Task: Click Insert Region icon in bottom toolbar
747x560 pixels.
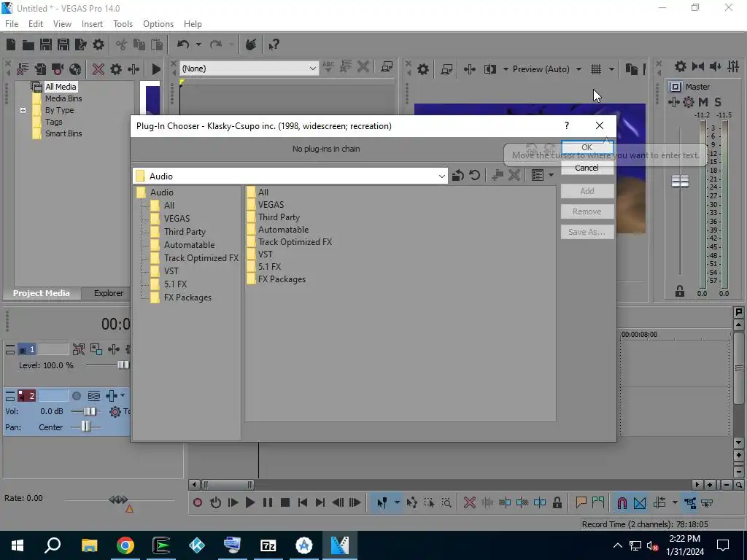Action: (598, 502)
